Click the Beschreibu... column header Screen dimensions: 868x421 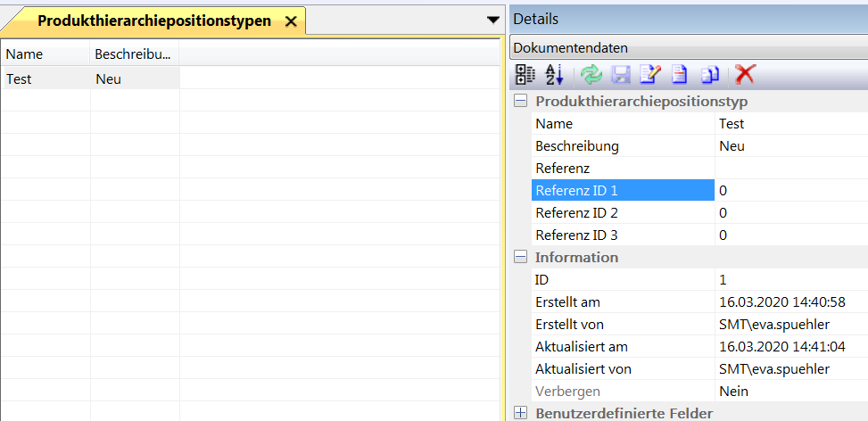pos(134,55)
